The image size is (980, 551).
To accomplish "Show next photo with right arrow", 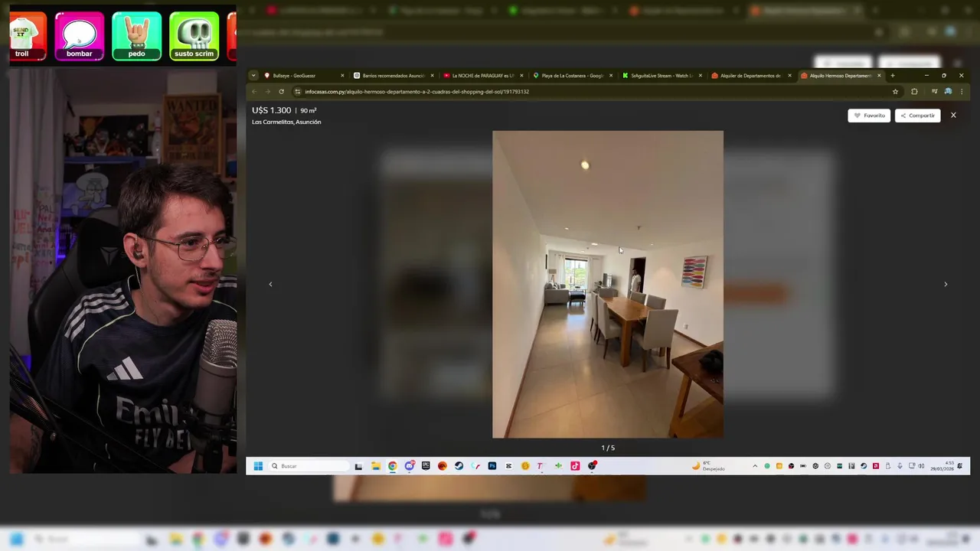I will [x=946, y=284].
